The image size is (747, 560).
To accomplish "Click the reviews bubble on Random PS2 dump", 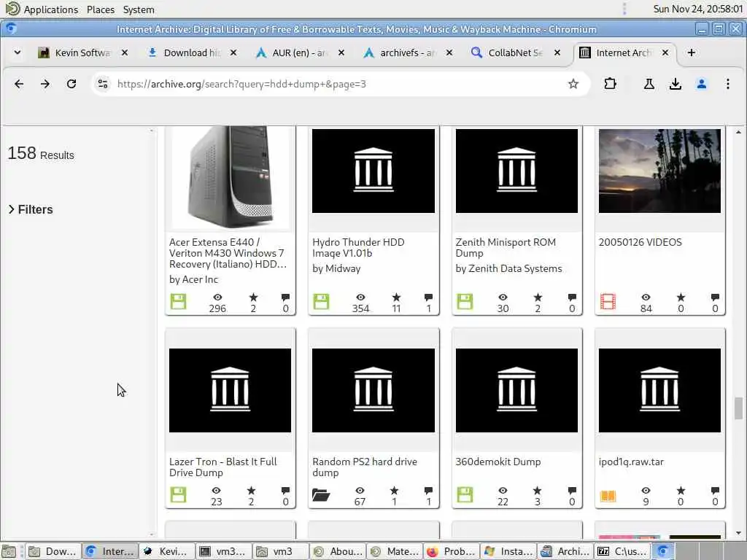I will click(x=428, y=491).
